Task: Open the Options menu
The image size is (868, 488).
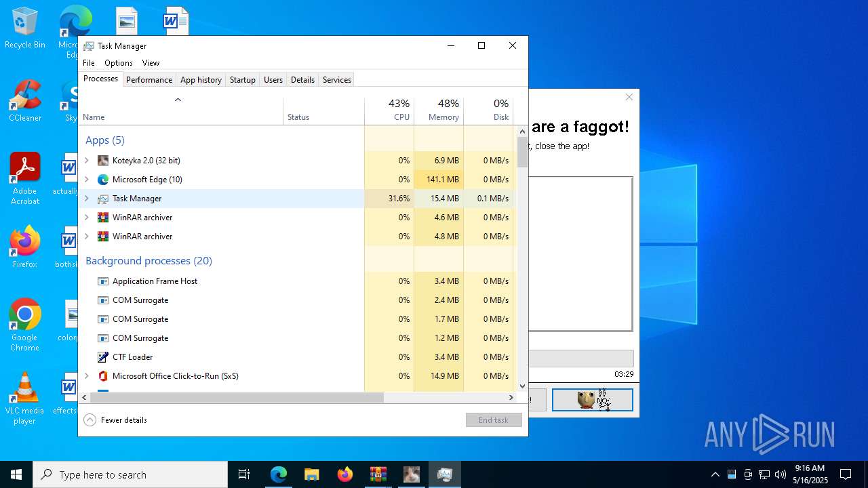Action: (119, 63)
